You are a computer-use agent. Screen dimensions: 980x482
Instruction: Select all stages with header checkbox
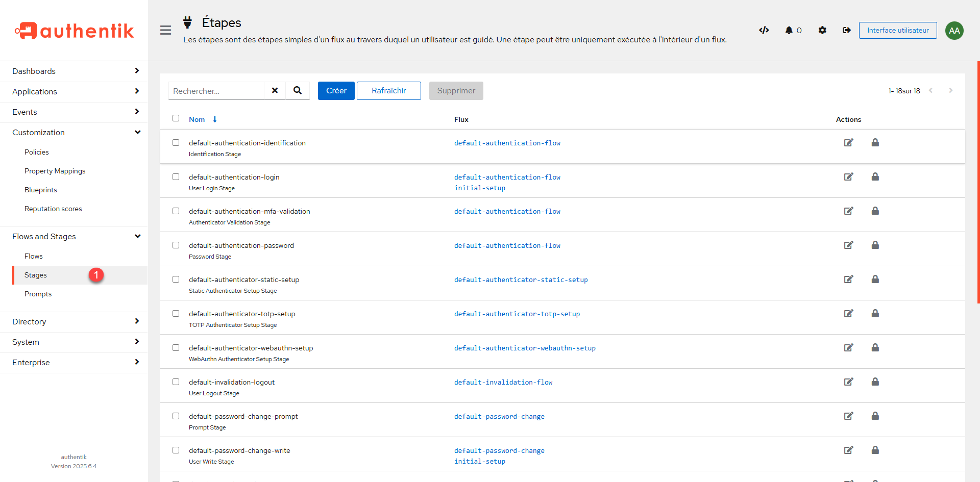pyautogui.click(x=176, y=118)
